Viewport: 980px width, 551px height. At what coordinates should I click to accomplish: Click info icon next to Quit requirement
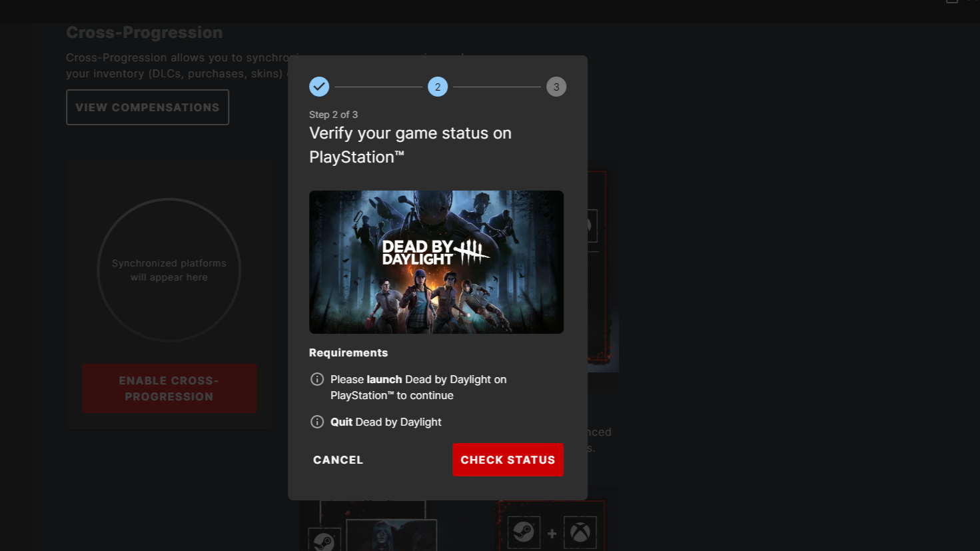(x=317, y=422)
